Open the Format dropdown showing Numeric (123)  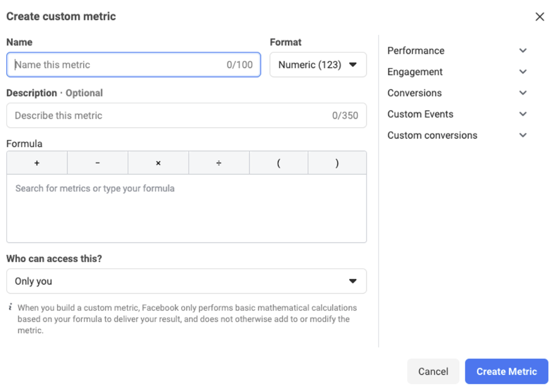[x=318, y=64]
